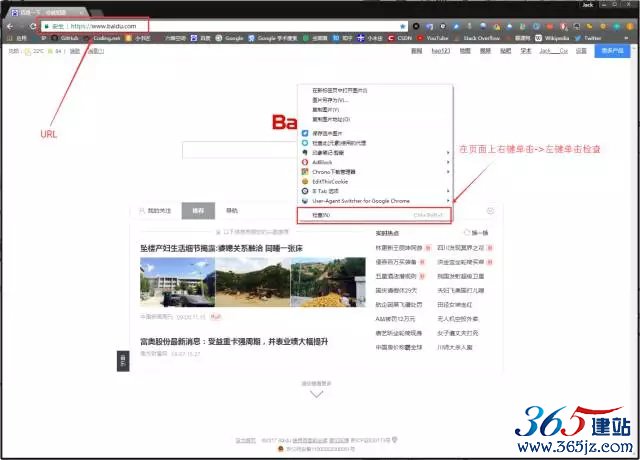Screen dimensions: 640x460
Task: Click the CSDN bookmark's red C icon
Action: (391, 38)
